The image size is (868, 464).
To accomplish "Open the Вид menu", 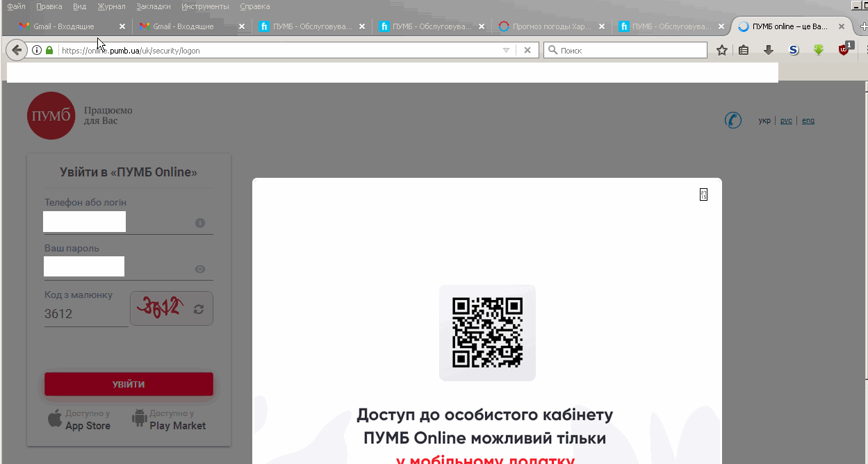I will (x=80, y=6).
